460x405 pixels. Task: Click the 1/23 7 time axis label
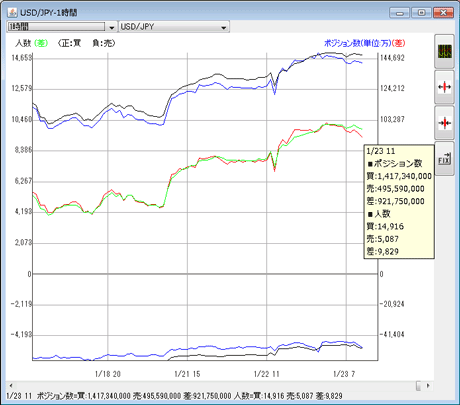344,374
